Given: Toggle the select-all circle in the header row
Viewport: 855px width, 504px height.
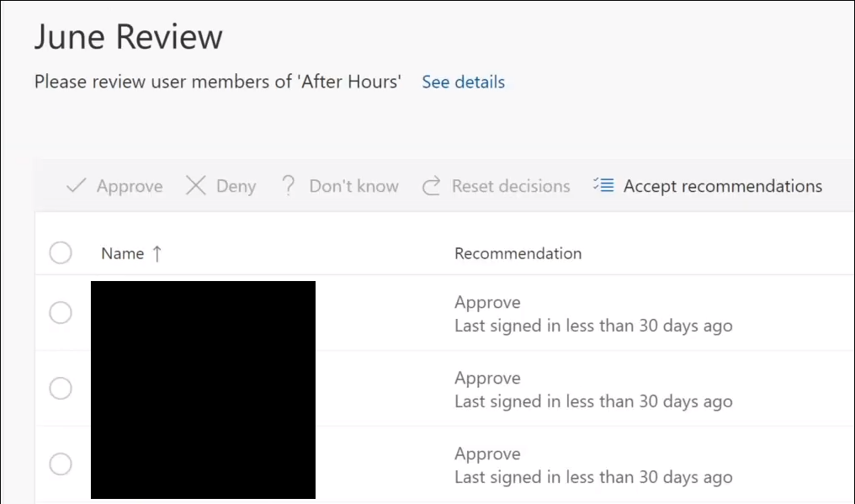Looking at the screenshot, I should (61, 253).
